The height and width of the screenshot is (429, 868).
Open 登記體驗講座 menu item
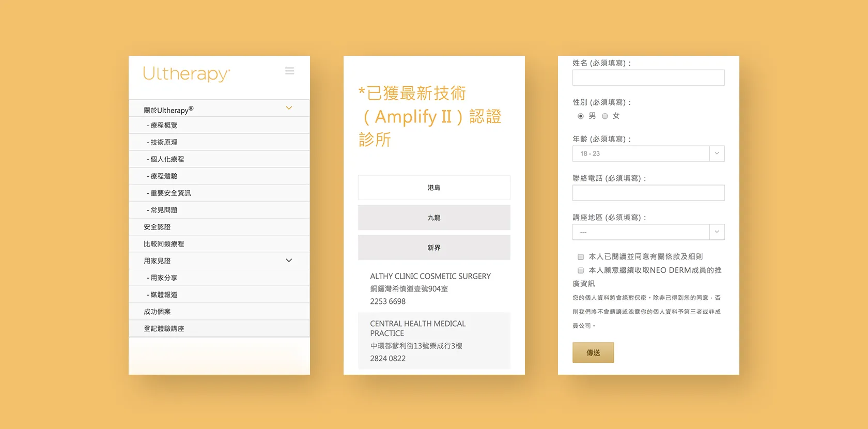click(x=219, y=329)
